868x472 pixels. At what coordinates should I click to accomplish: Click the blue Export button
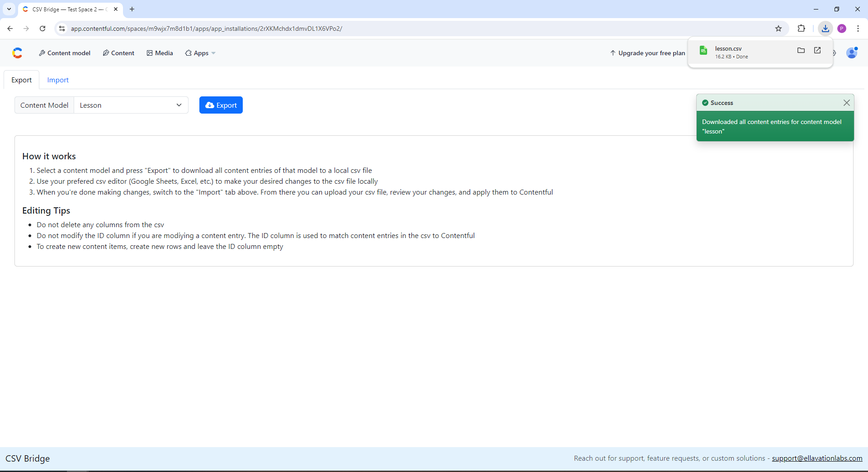(x=221, y=105)
